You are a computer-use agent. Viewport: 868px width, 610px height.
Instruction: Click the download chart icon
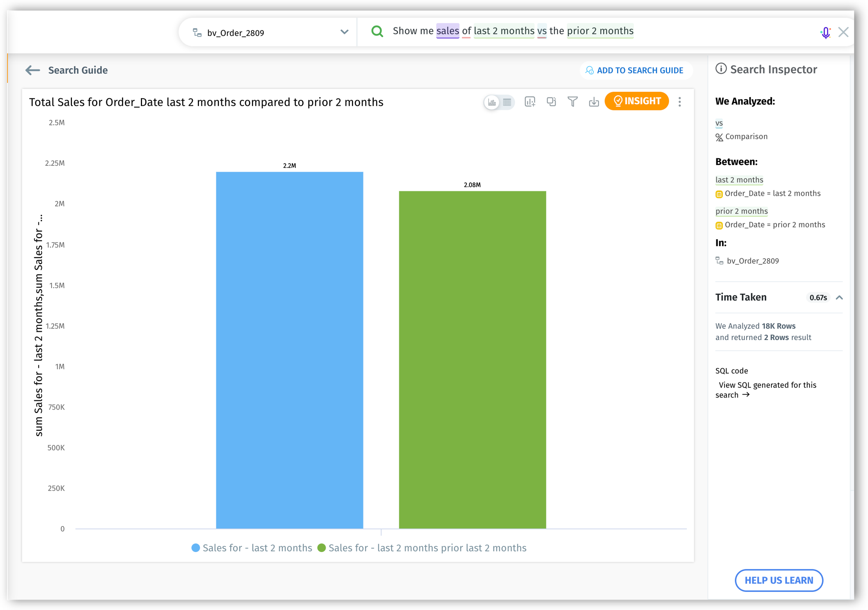(593, 102)
